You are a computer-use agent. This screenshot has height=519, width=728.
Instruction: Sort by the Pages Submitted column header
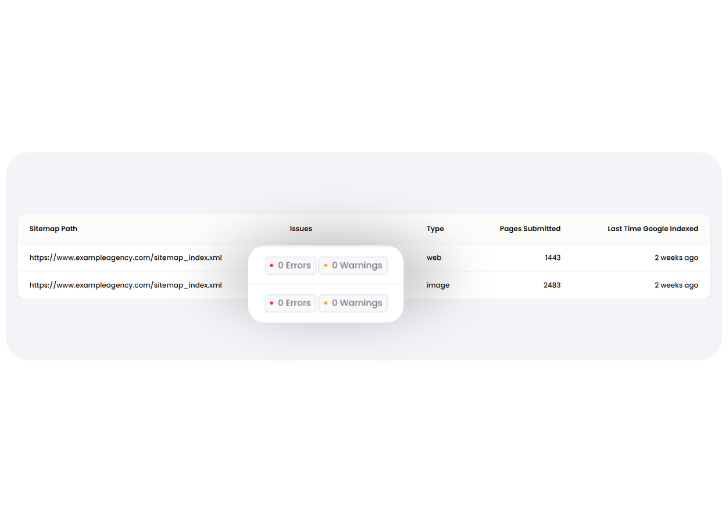point(530,229)
